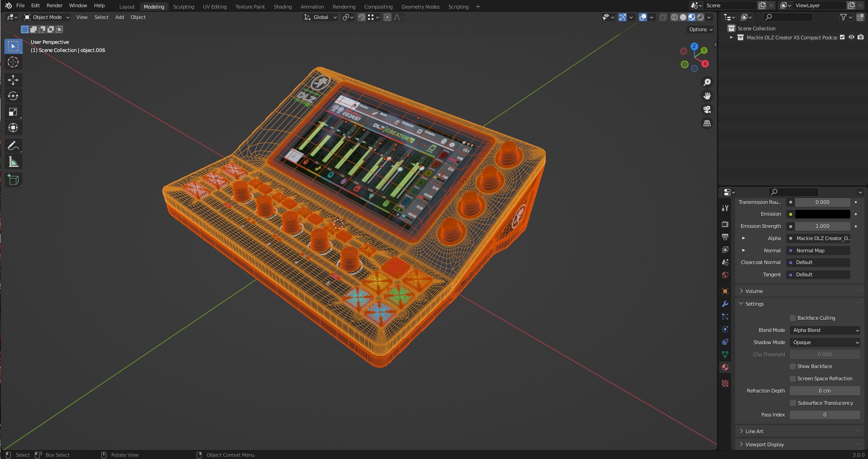Click Alpha texture link Mackie DLZ Creator
The height and width of the screenshot is (459, 868).
pyautogui.click(x=819, y=238)
